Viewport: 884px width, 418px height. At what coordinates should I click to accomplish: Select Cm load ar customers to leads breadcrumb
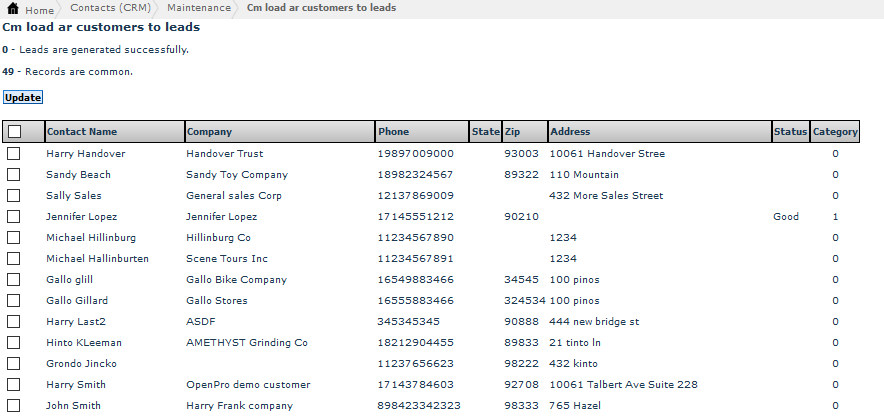[x=321, y=8]
